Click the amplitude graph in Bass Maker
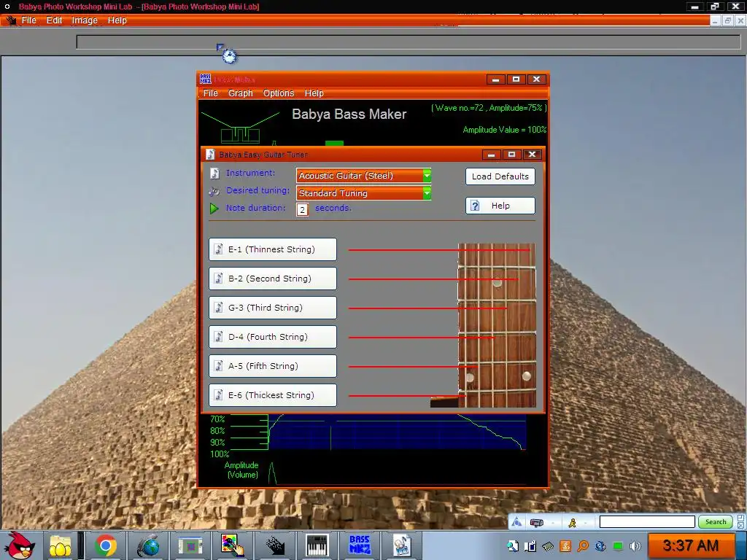The image size is (747, 560). coord(397,432)
